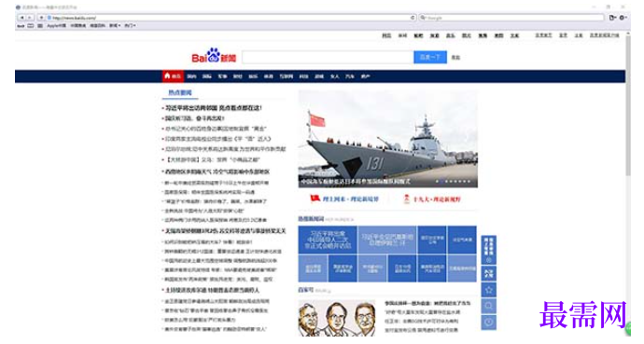
Task: Select the red 首页 home tab
Action: 173,76
